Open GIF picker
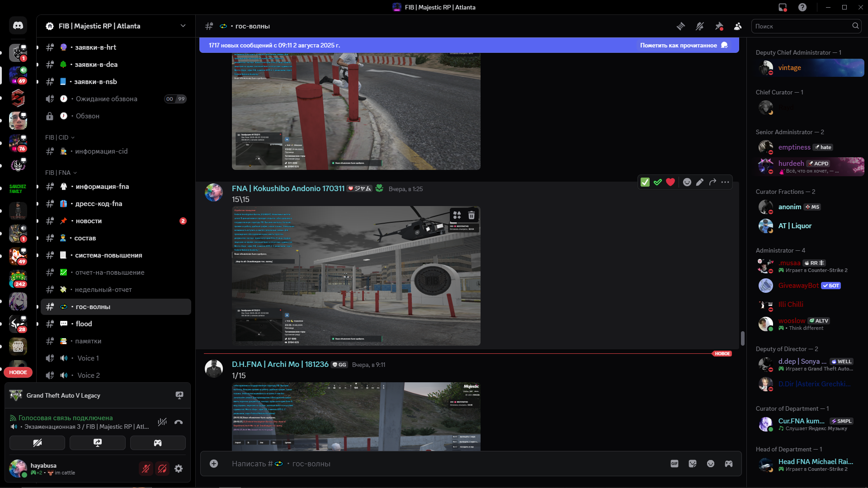The image size is (868, 488). [x=675, y=464]
